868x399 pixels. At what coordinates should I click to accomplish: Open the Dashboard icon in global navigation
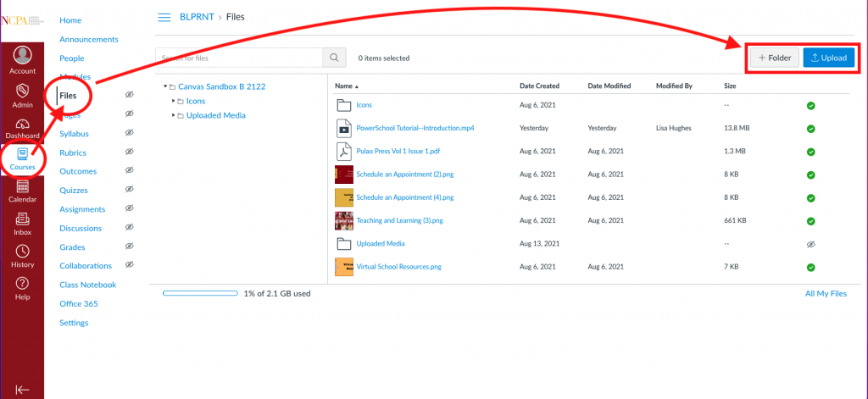(x=22, y=124)
